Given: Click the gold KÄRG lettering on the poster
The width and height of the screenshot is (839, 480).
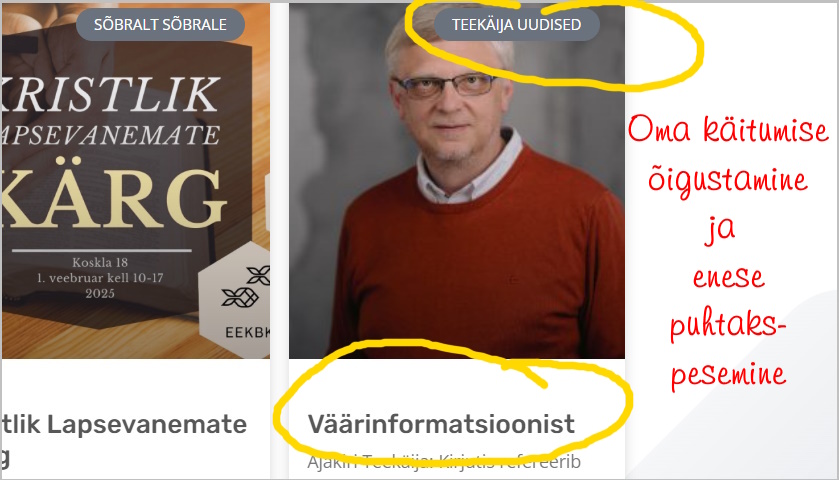Looking at the screenshot, I should coord(113,197).
